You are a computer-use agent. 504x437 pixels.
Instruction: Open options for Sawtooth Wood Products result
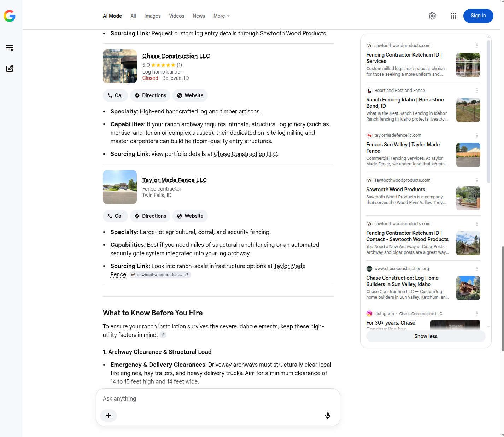(x=477, y=180)
